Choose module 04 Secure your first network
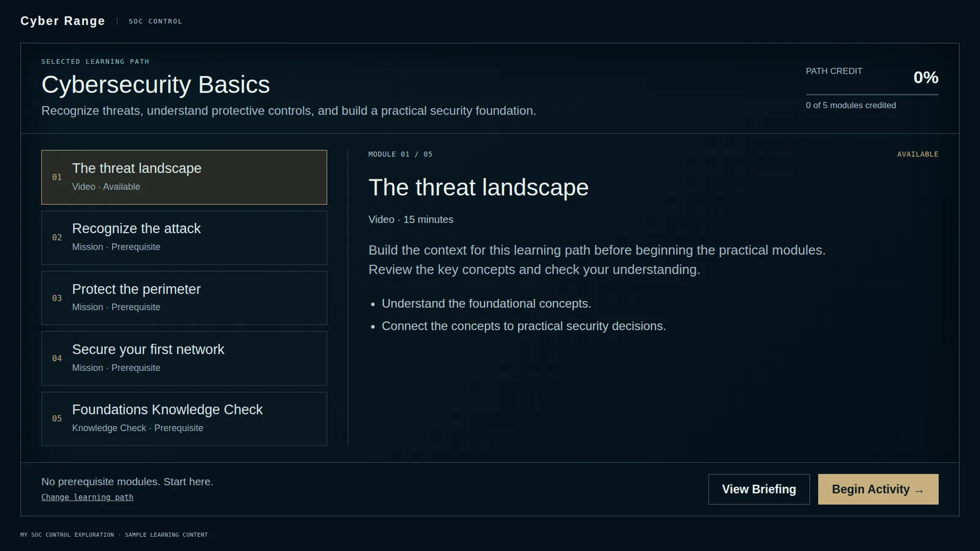The height and width of the screenshot is (551, 980). point(184,358)
